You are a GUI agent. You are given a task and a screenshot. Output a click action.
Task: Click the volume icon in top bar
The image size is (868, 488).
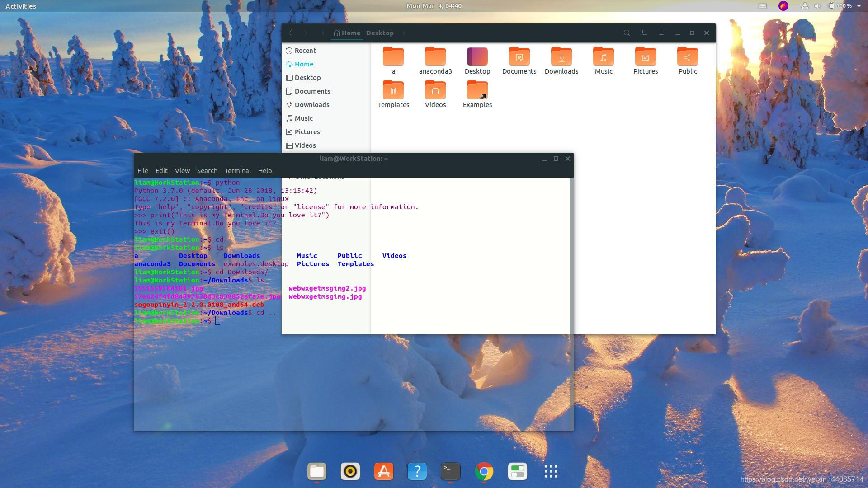(x=817, y=6)
